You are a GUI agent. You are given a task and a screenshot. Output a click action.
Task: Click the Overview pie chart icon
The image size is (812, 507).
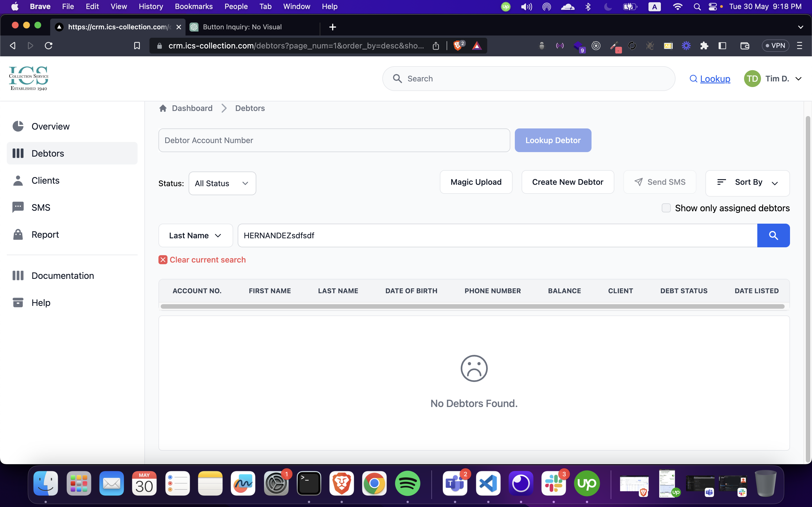18,126
